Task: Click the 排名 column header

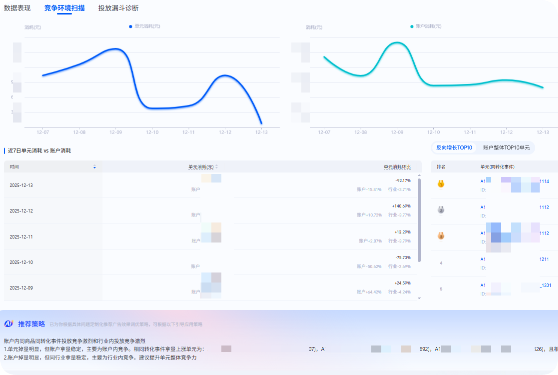Action: coord(441,167)
